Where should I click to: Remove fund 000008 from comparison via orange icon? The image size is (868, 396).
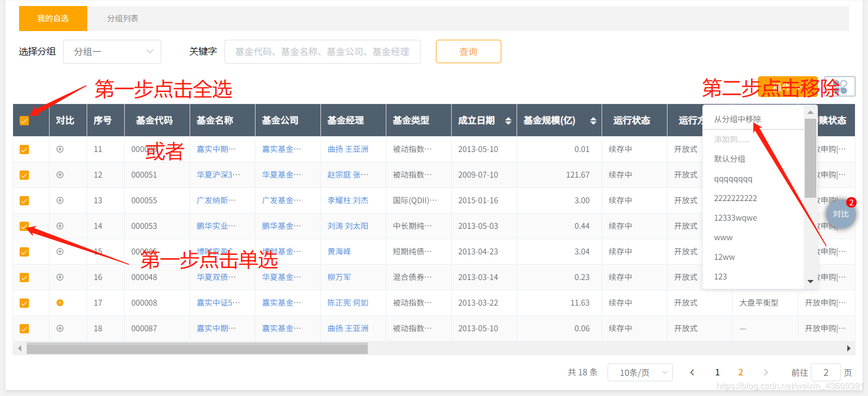coord(60,303)
